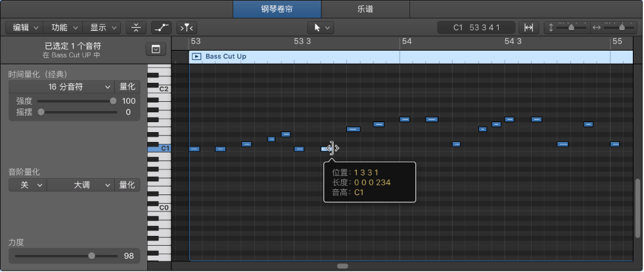Toggle the MIDI automation curve button
The height and width of the screenshot is (272, 644).
tap(162, 28)
